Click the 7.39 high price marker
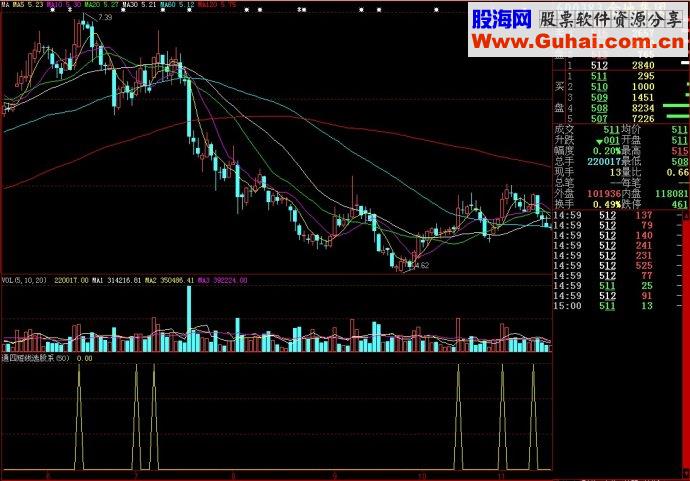The height and width of the screenshot is (481, 690). pos(105,17)
